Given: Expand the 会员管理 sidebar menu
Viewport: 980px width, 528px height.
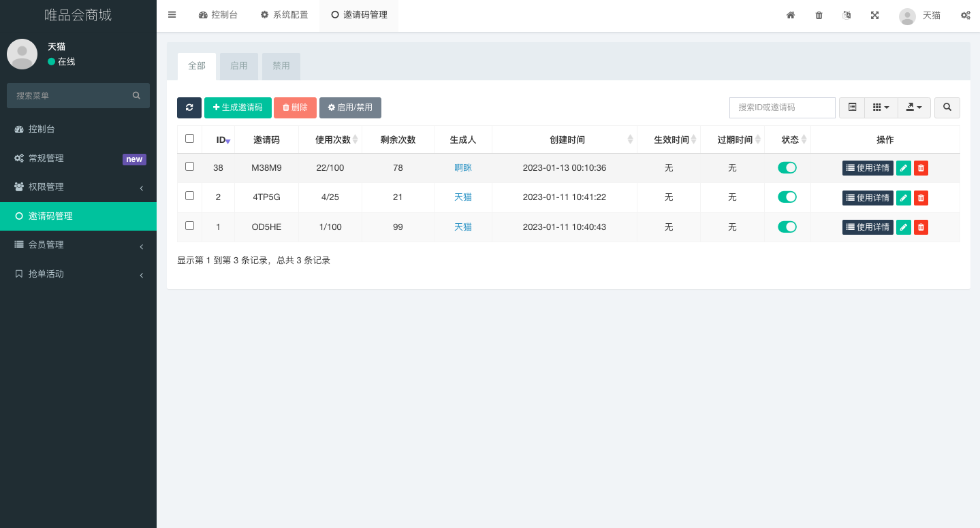Looking at the screenshot, I should [78, 245].
